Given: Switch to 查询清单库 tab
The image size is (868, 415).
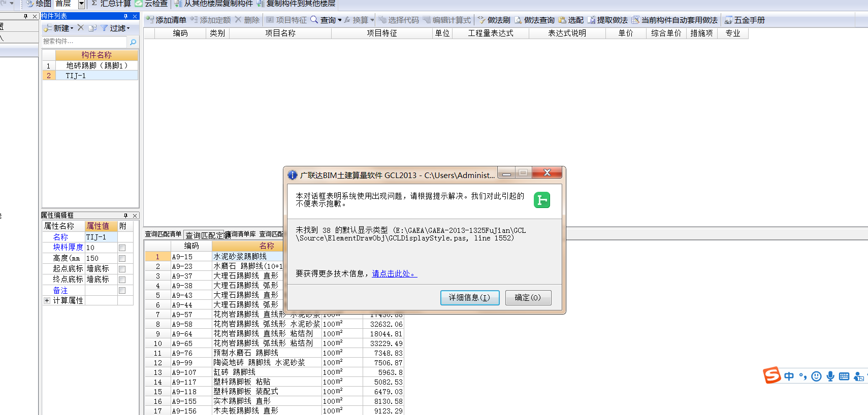Looking at the screenshot, I should [x=241, y=234].
